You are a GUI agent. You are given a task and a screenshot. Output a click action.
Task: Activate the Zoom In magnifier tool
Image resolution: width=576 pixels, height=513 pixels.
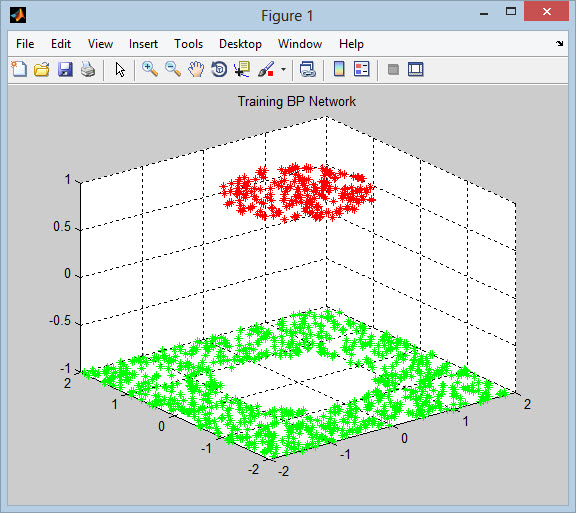tap(150, 69)
